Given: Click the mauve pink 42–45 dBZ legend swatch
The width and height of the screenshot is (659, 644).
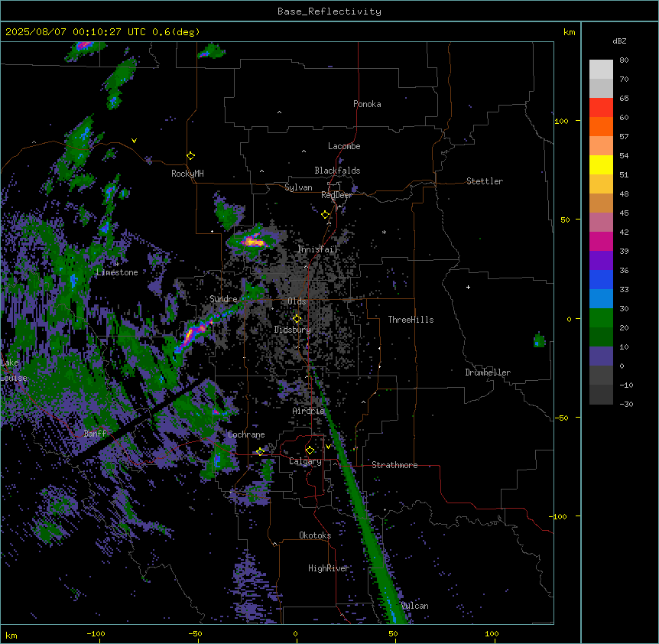Looking at the screenshot, I should 601,223.
